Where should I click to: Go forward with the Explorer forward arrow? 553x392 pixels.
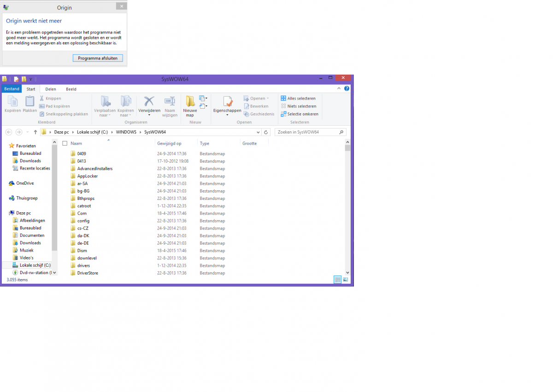click(x=19, y=132)
